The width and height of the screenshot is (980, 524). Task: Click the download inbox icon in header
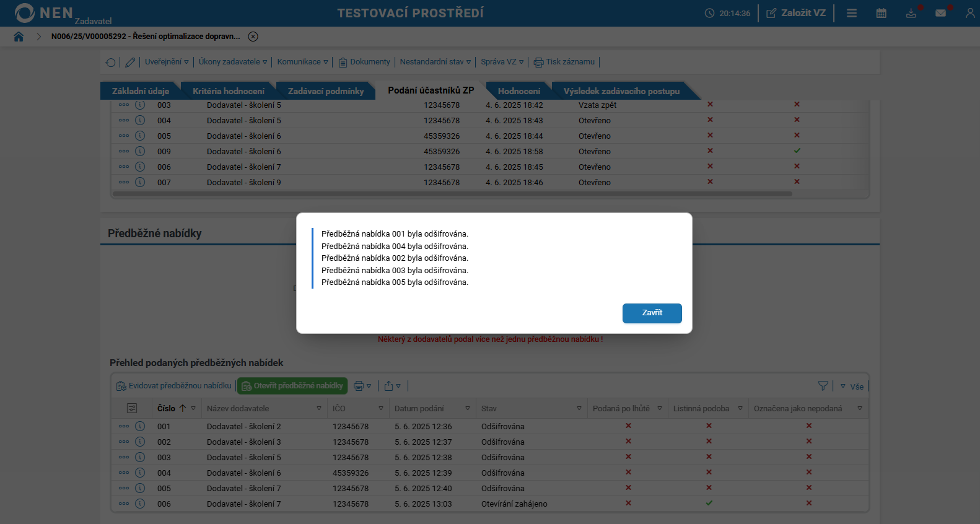[911, 13]
